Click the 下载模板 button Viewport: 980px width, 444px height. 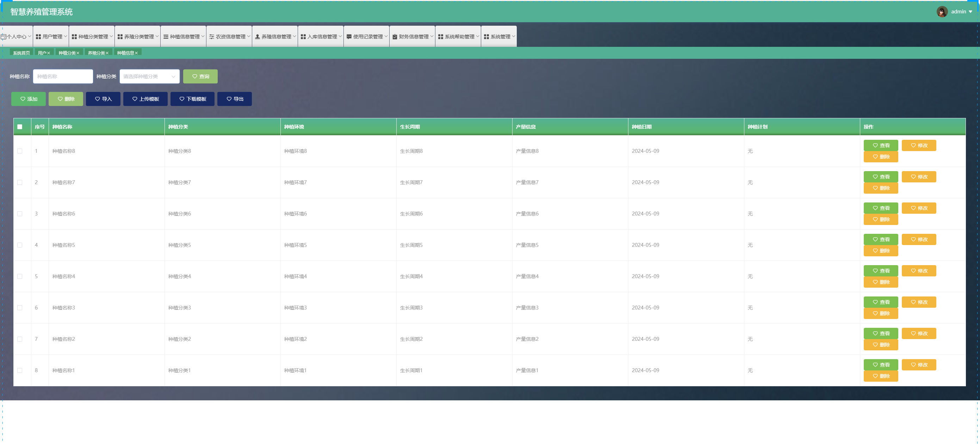click(192, 99)
